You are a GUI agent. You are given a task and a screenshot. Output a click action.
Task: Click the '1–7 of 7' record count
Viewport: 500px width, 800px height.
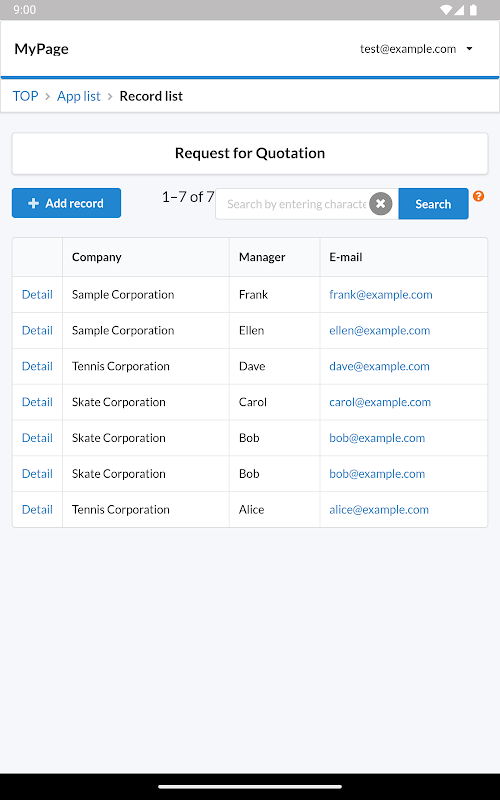tap(188, 197)
